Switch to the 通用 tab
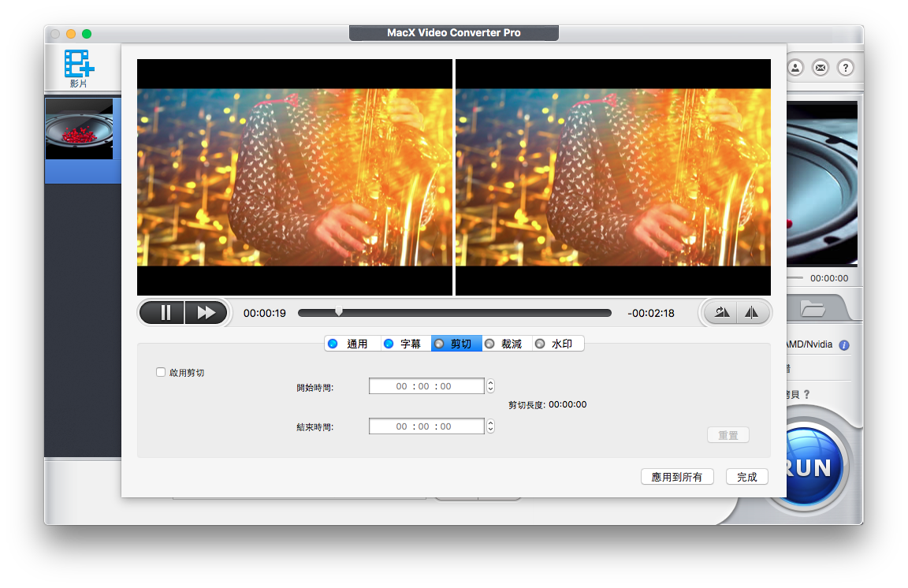908x588 pixels. pos(352,344)
